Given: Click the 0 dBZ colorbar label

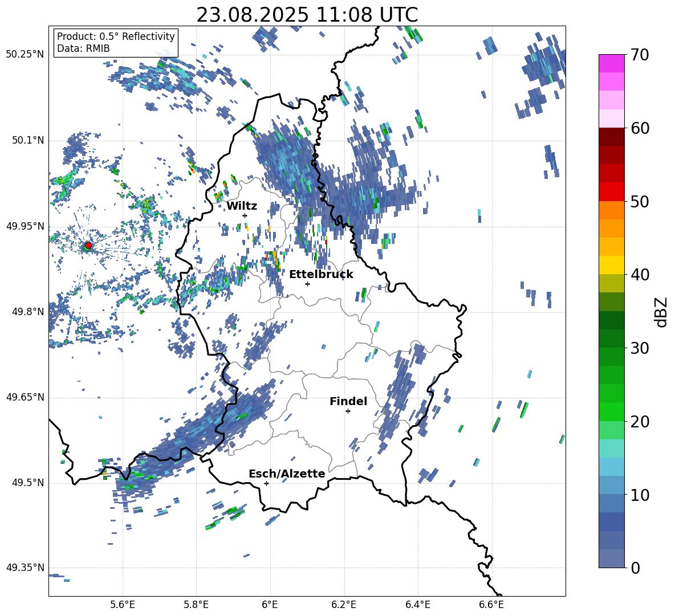Looking at the screenshot, I should coord(635,568).
